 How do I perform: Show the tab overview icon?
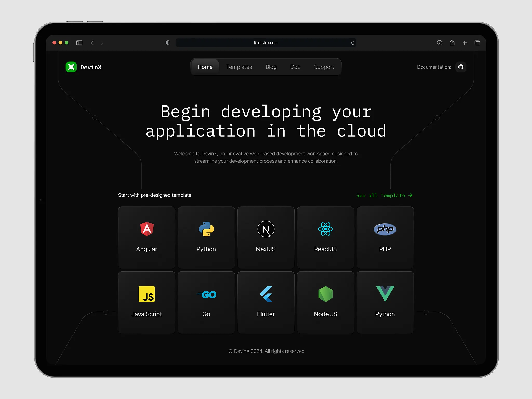[477, 43]
